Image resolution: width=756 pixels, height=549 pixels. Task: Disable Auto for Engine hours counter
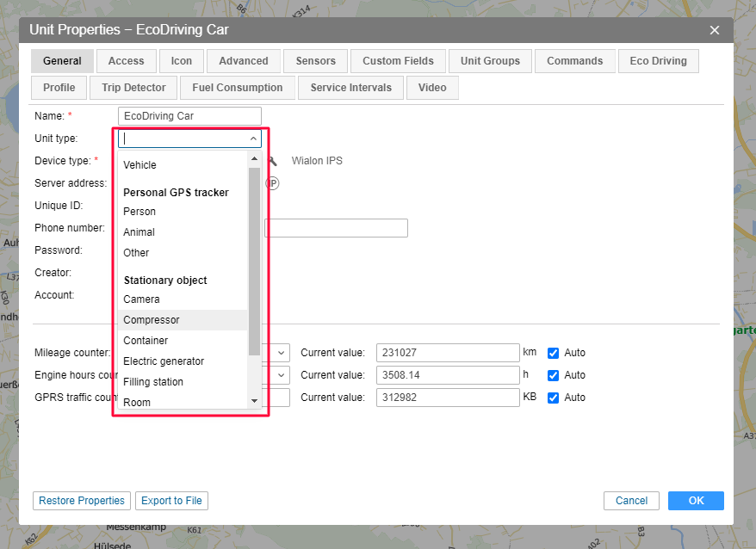point(554,375)
